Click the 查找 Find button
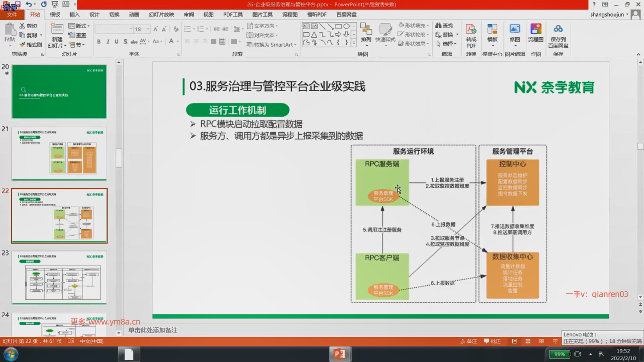 (444, 25)
